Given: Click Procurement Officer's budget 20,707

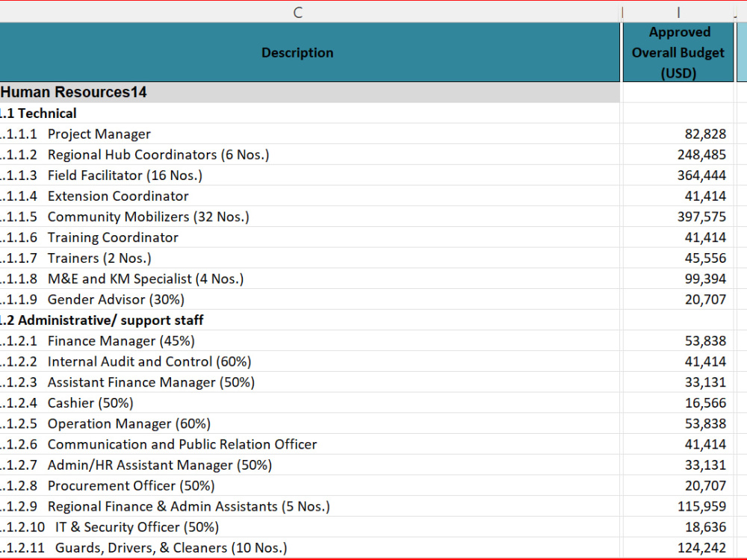Looking at the screenshot, I should coord(678,486).
